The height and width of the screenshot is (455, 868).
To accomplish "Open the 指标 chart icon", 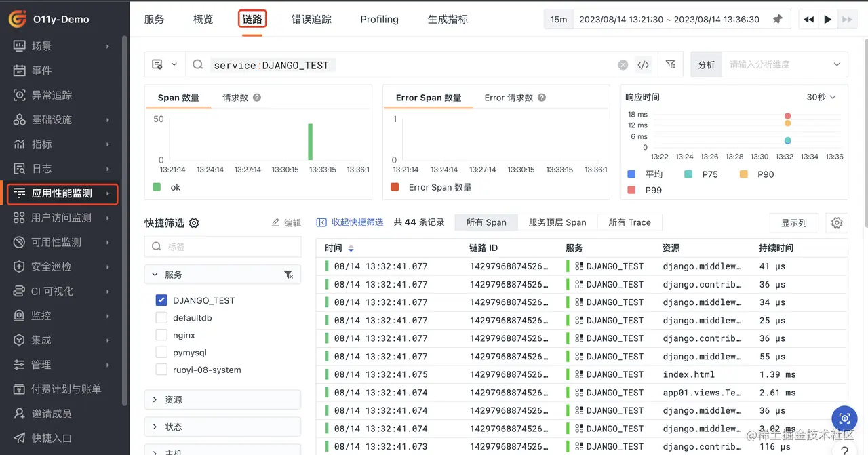I will tap(20, 144).
